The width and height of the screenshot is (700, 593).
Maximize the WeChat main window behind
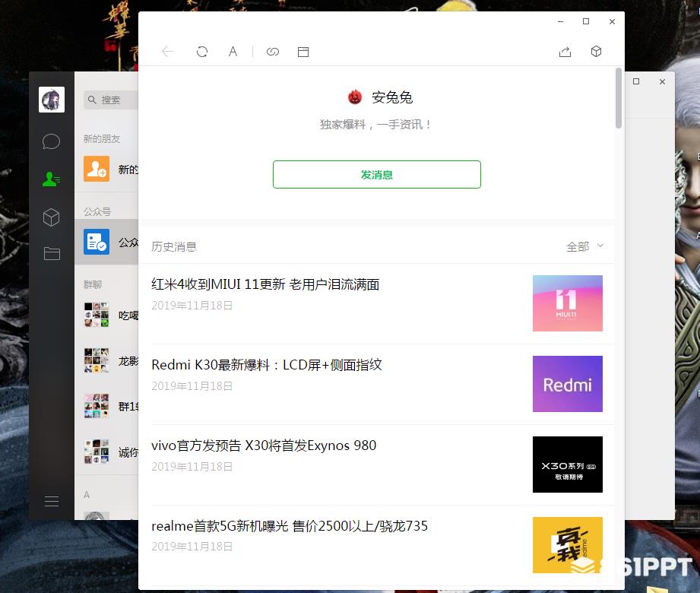(x=636, y=81)
